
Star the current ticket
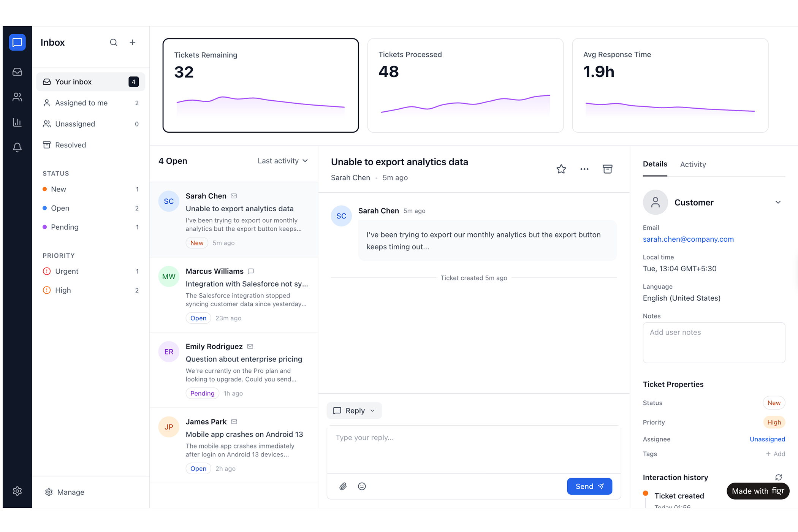[x=561, y=169]
